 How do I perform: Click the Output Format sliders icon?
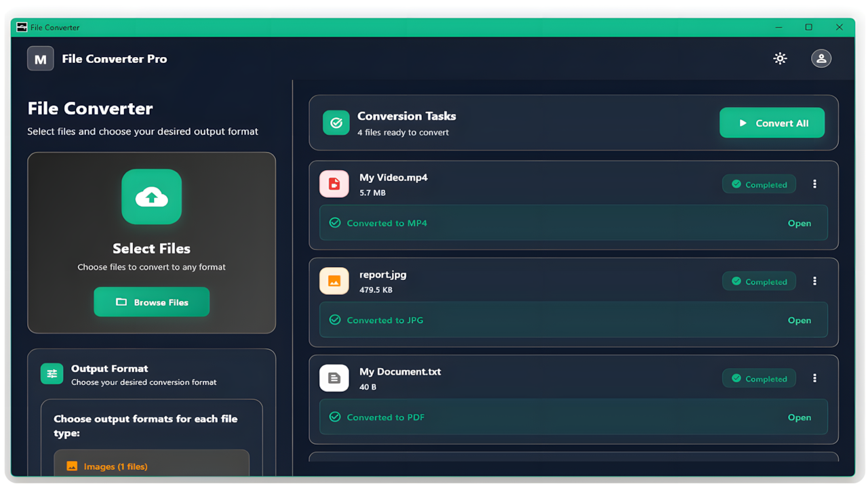(52, 373)
